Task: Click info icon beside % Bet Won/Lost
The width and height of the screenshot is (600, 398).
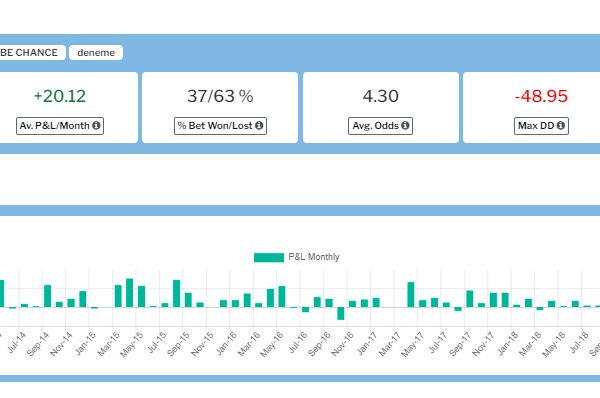Action: 259,126
